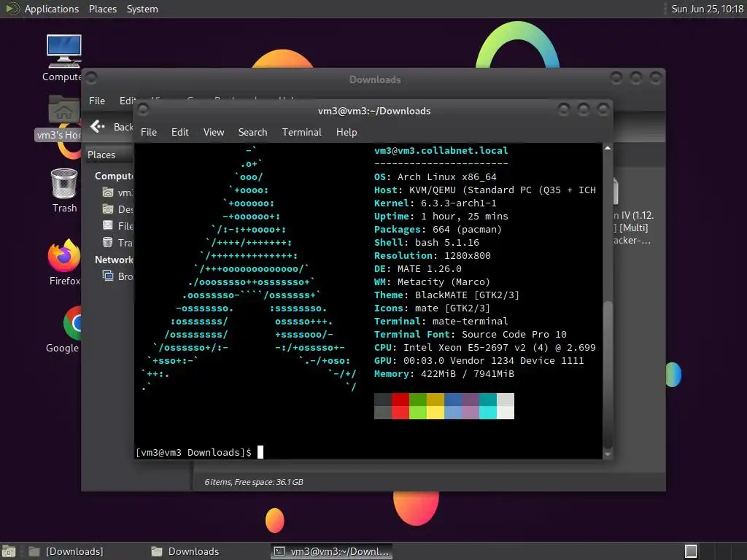
Task: Click the 'Uptime: 1 hour, 25 mins' line
Action: [x=441, y=216]
